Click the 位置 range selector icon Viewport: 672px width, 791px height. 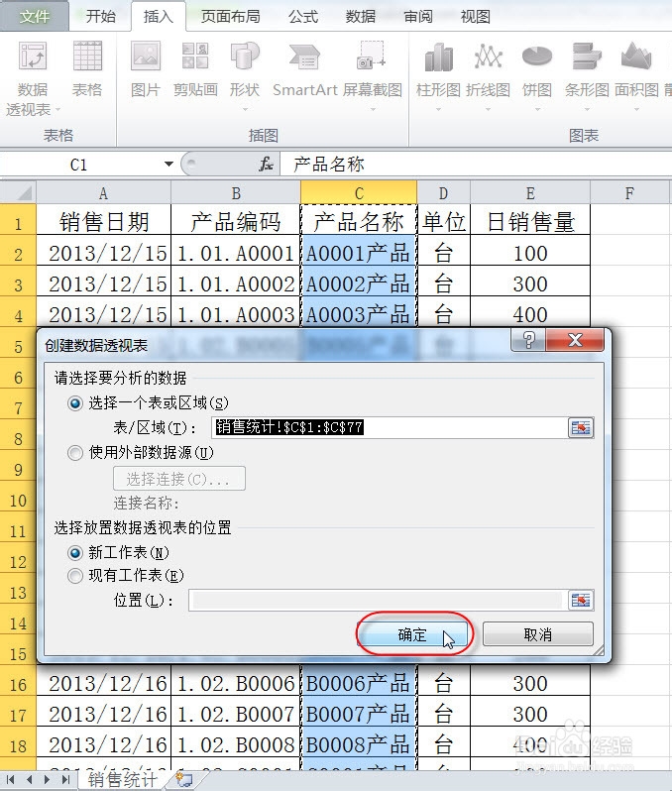click(581, 601)
